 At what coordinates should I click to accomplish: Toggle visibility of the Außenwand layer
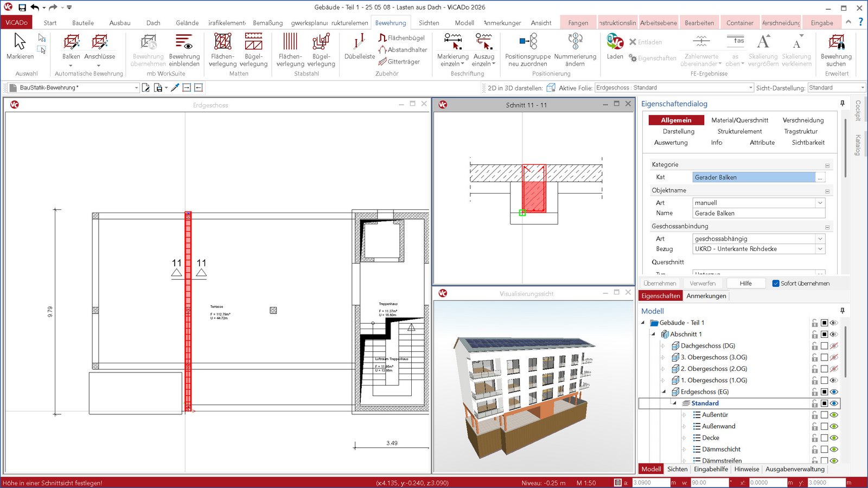(834, 427)
